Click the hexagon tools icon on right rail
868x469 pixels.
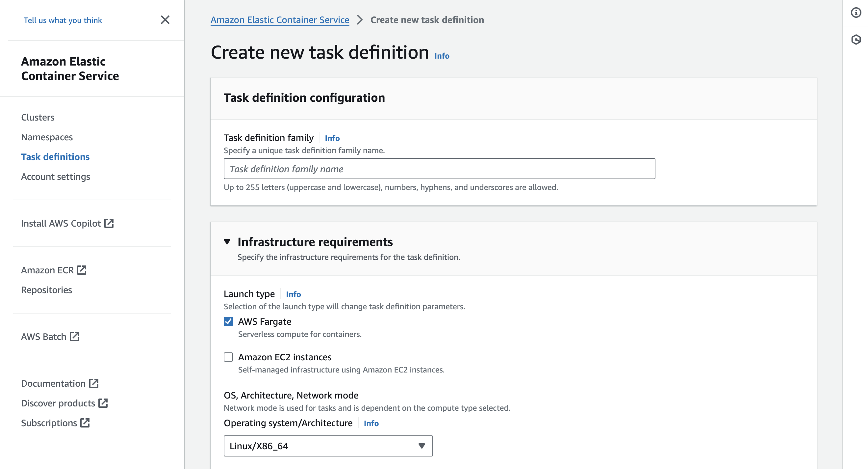click(856, 40)
